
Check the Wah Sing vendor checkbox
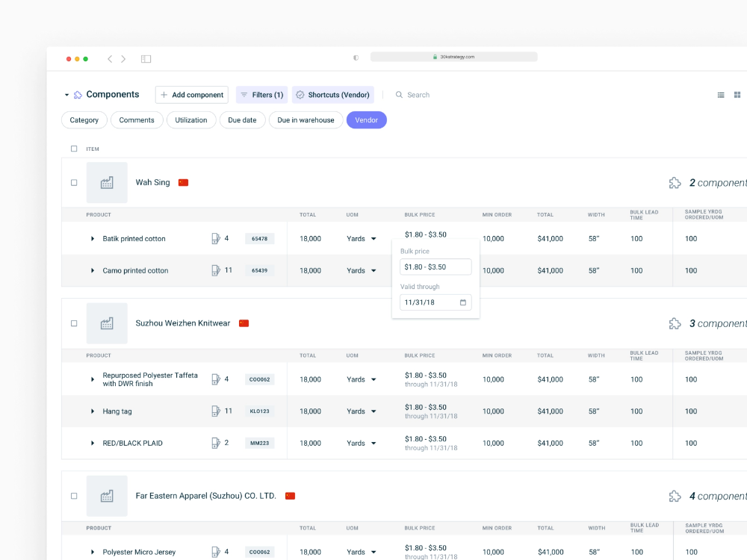pos(74,183)
